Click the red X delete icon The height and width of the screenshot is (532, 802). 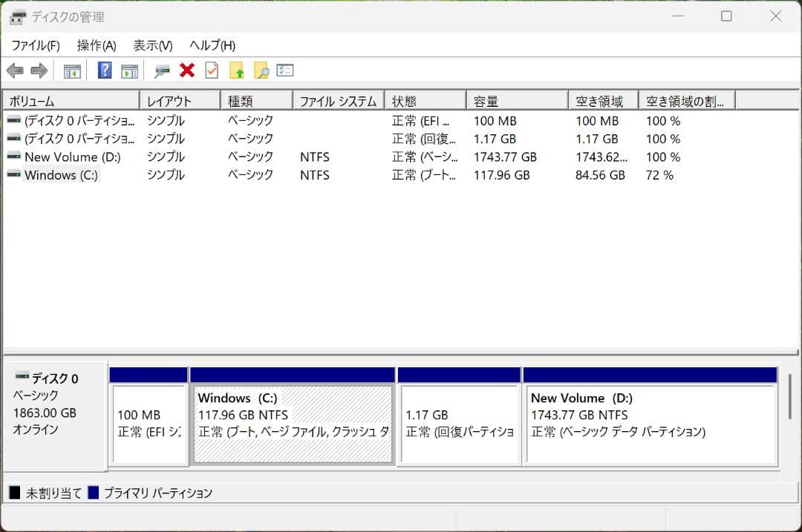pyautogui.click(x=186, y=70)
